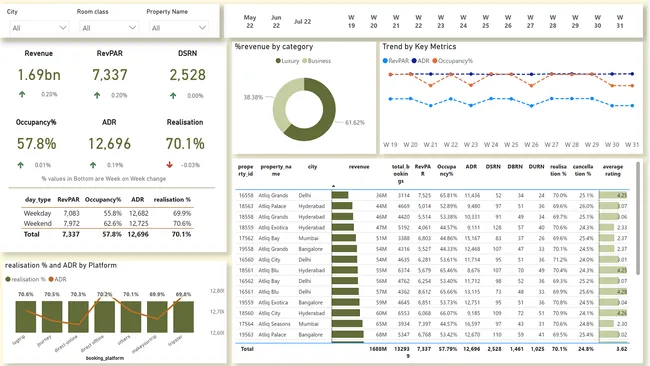Click the day_type header in weekday table
This screenshot has height=366, width=650.
coord(38,199)
